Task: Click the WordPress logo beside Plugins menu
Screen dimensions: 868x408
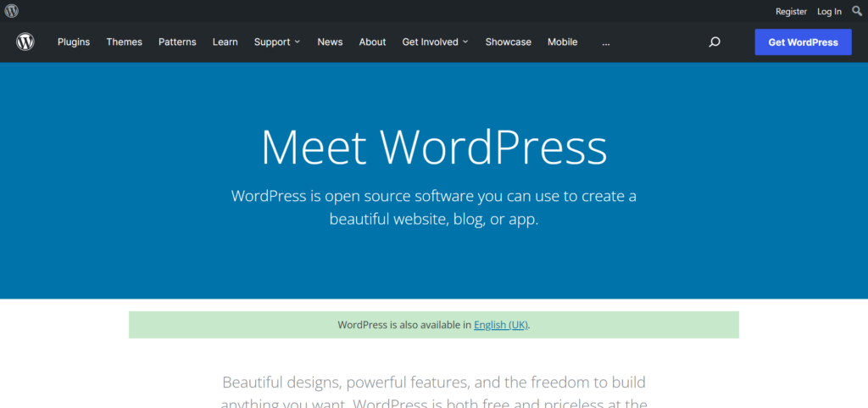Action: click(25, 42)
